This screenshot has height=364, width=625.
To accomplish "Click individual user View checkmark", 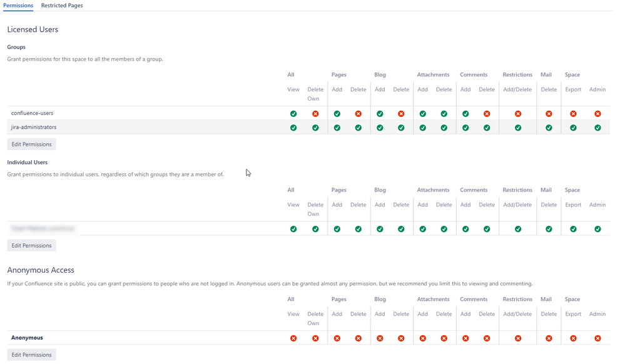I will click(x=293, y=229).
